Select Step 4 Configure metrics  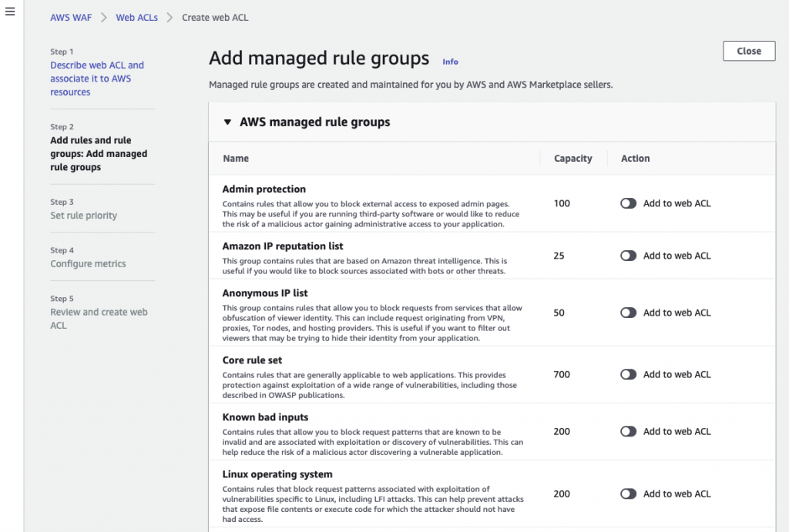pyautogui.click(x=88, y=263)
